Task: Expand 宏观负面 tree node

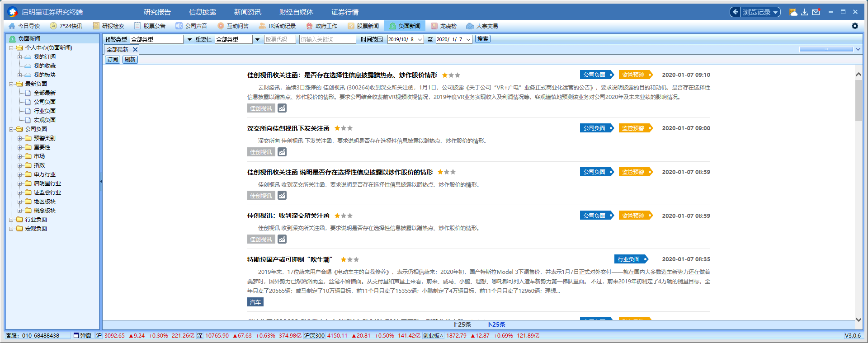Action: (x=11, y=229)
